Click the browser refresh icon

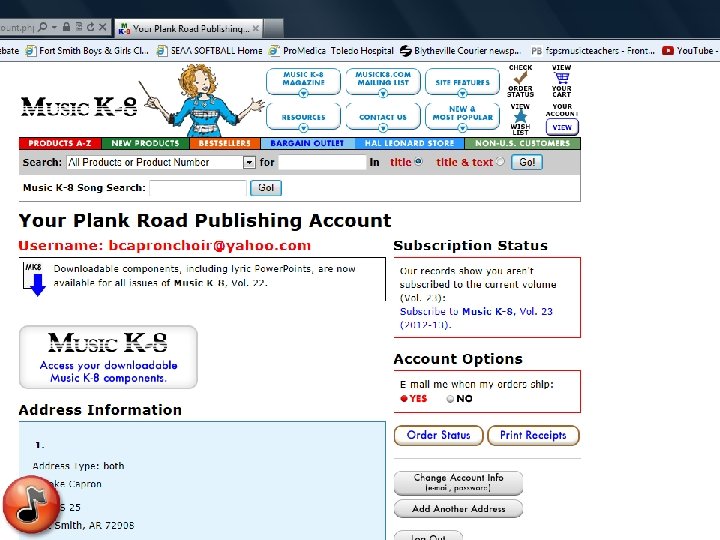(90, 27)
